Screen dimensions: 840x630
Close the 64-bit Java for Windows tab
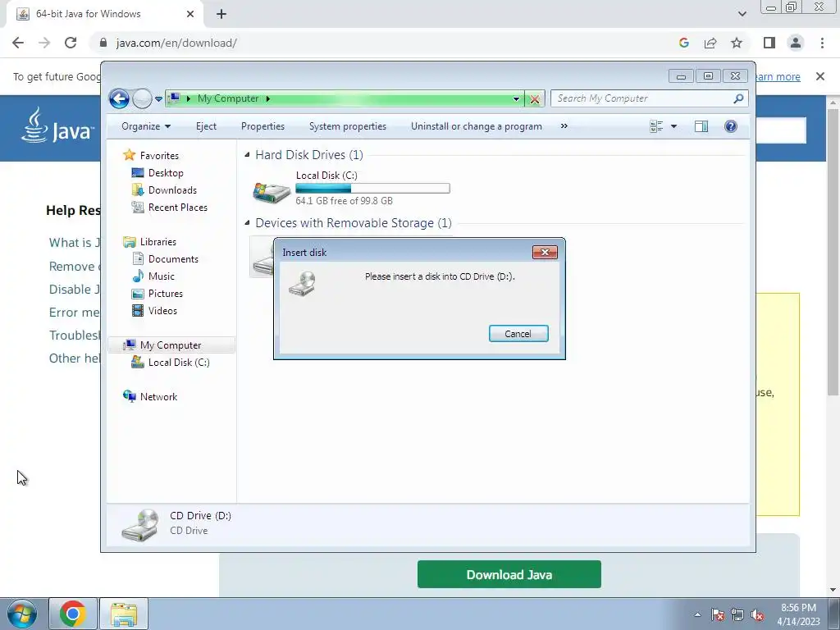coord(190,14)
